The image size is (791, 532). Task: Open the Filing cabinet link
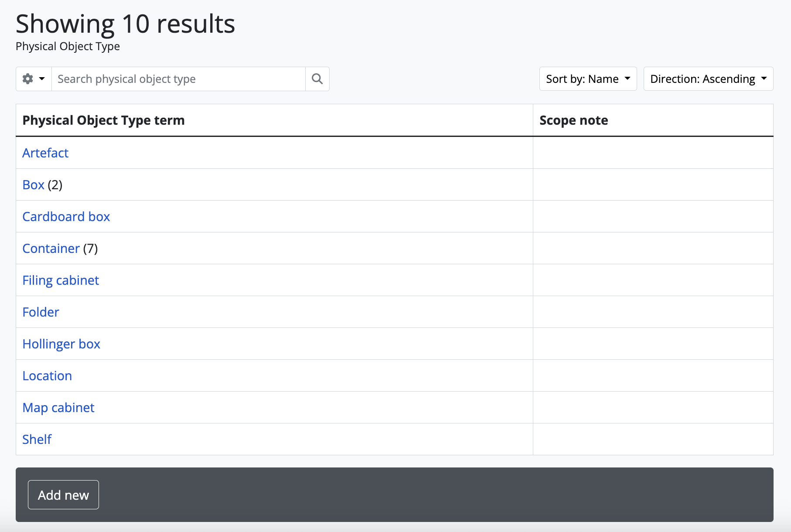coord(61,280)
